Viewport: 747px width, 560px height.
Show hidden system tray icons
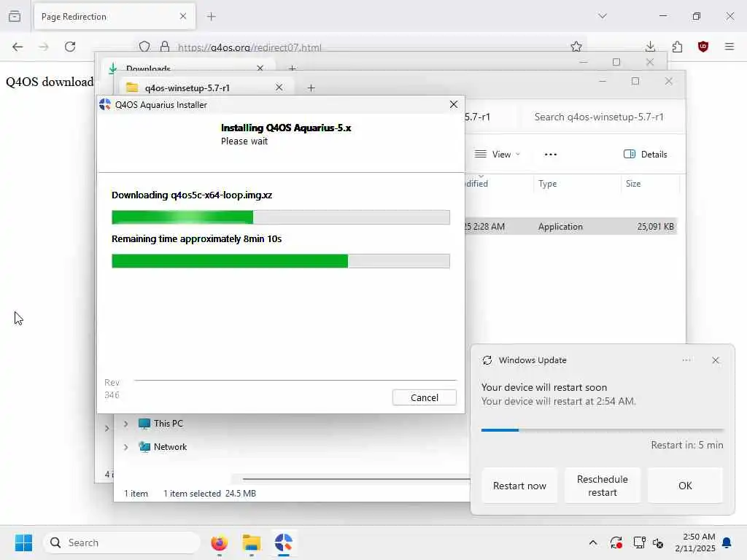[593, 542]
